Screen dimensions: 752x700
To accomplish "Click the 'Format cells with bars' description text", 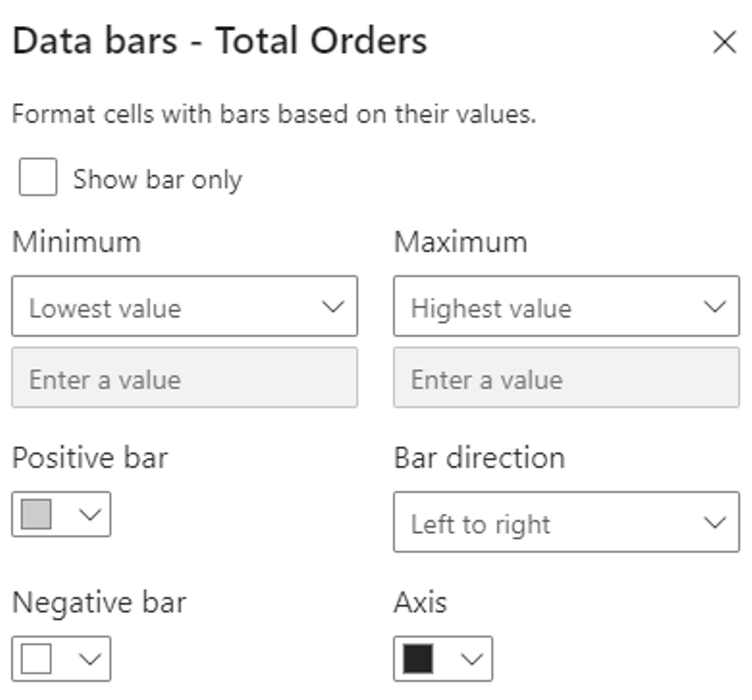I will point(274,115).
